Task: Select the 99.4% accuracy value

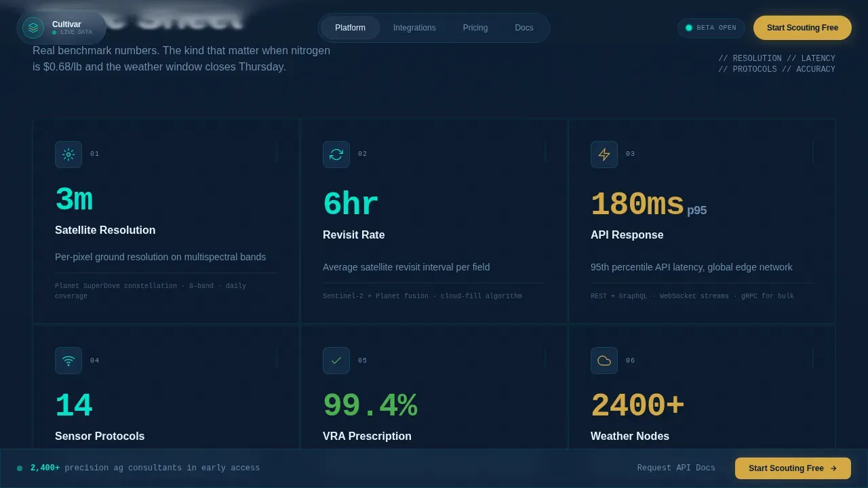Action: [370, 405]
